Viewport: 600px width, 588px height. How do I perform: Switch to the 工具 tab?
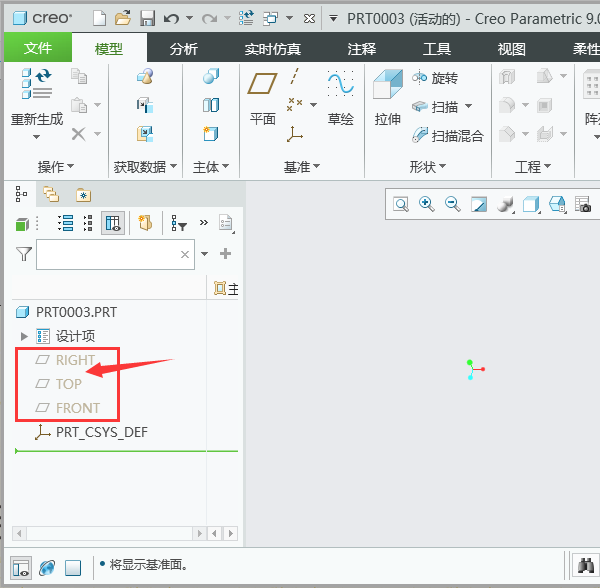pyautogui.click(x=437, y=49)
